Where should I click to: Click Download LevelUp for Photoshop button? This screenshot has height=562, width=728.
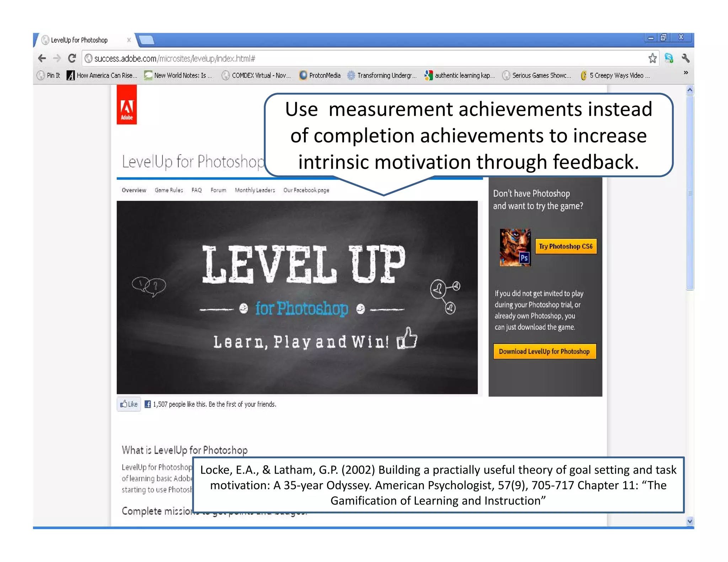(x=544, y=351)
